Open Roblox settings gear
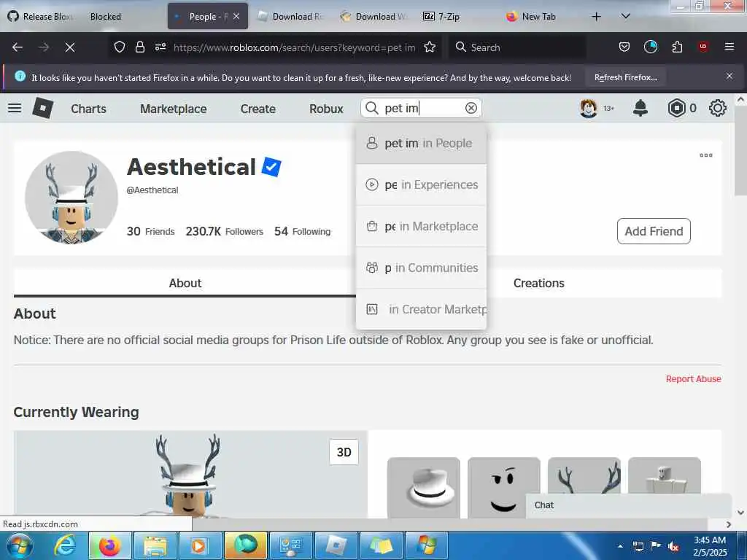The width and height of the screenshot is (747, 560). click(718, 108)
